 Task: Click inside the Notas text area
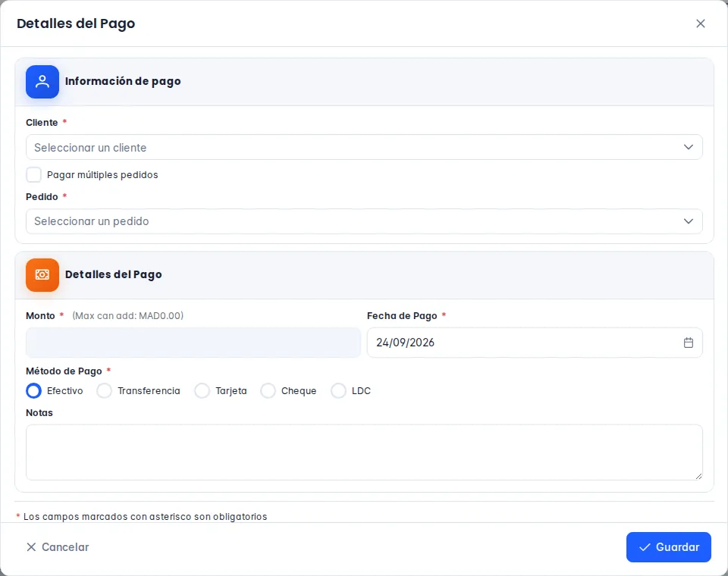[364, 452]
